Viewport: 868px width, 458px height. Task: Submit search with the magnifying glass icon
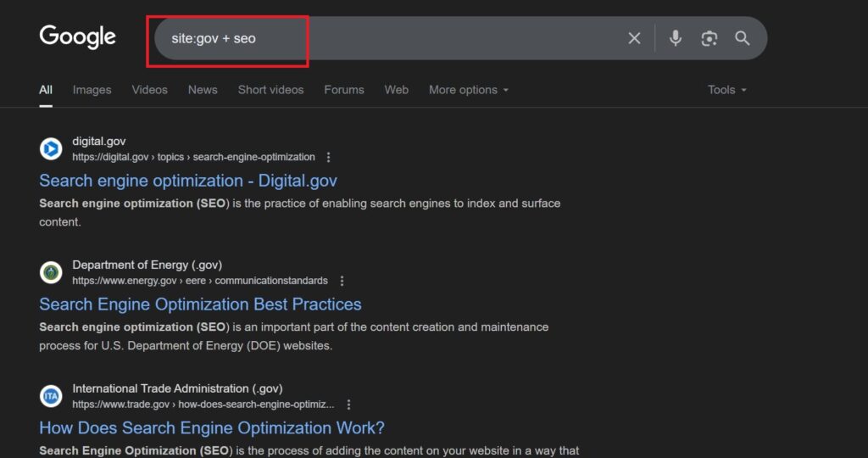tap(743, 38)
